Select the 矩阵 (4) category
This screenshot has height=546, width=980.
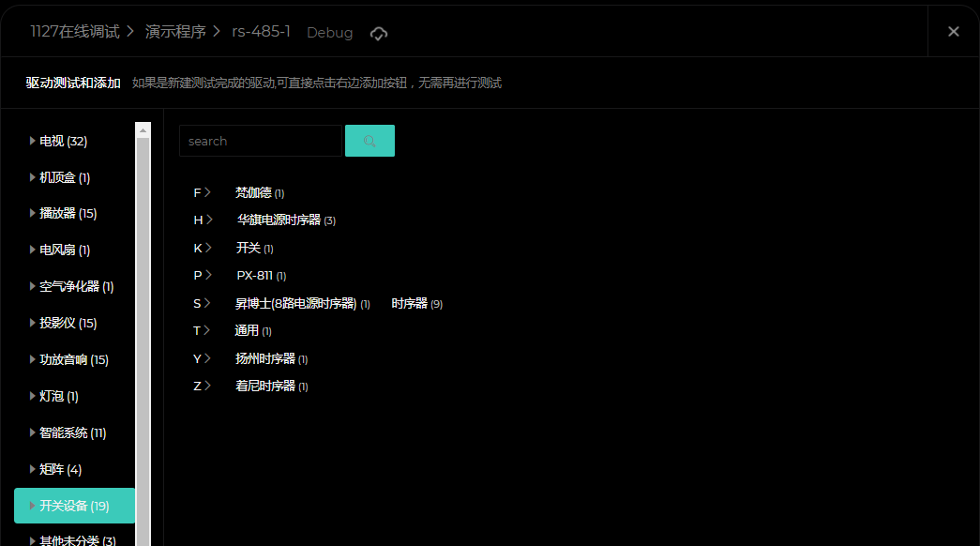(x=60, y=470)
